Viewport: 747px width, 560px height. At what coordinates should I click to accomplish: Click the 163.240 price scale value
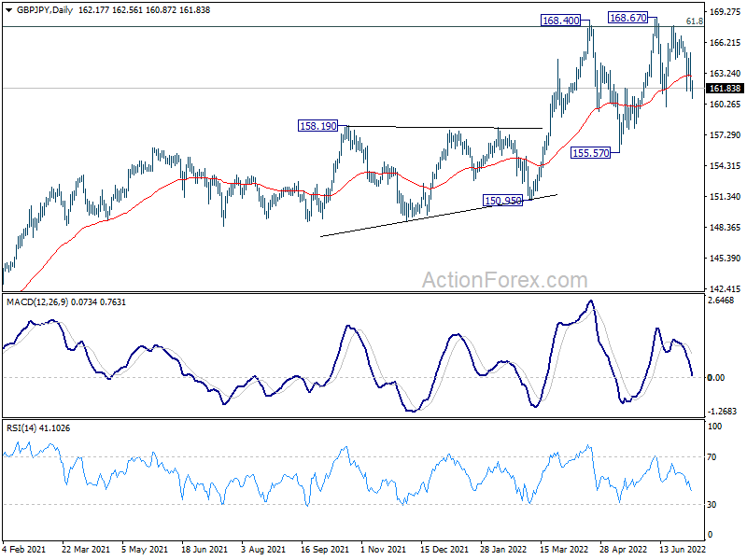(x=726, y=74)
